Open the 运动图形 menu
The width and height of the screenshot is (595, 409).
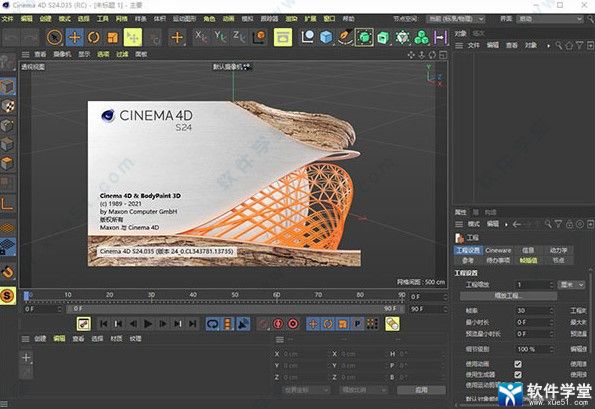184,19
